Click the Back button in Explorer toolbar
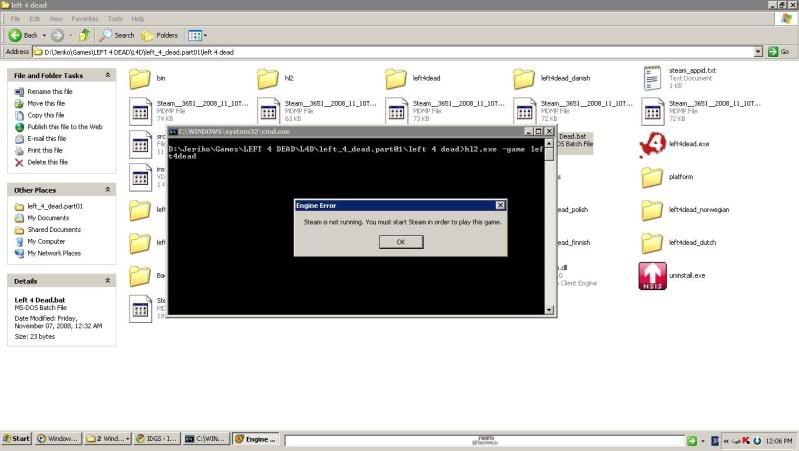This screenshot has height=451, width=799. (23, 35)
